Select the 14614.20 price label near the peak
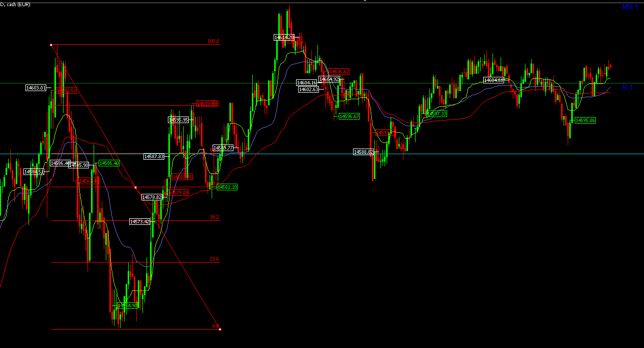Screen dimensions: 644x348 (x=284, y=38)
